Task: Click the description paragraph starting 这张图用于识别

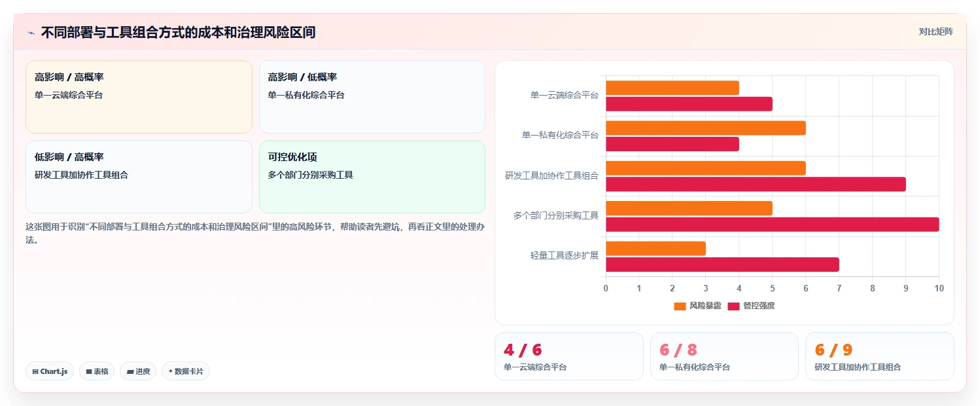Action: click(x=255, y=233)
